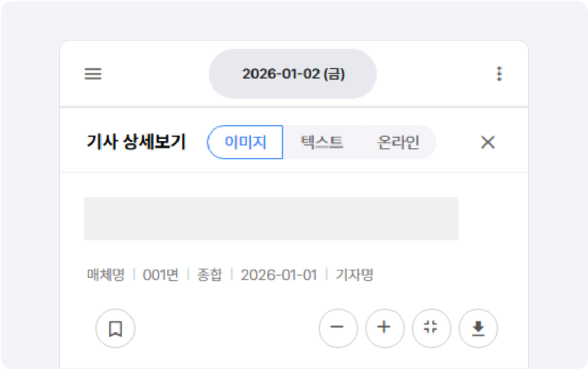The image size is (588, 369).
Task: Select the 이미지 view mode
Action: pos(245,142)
